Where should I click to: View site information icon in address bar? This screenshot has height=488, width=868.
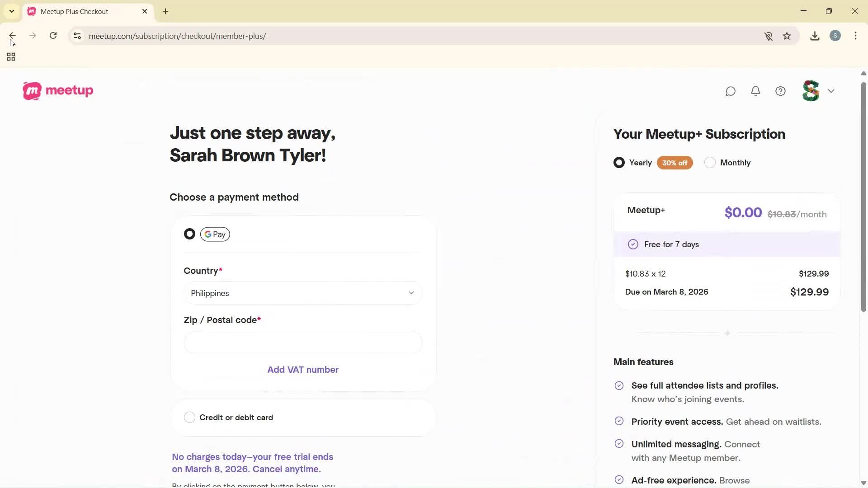[77, 36]
